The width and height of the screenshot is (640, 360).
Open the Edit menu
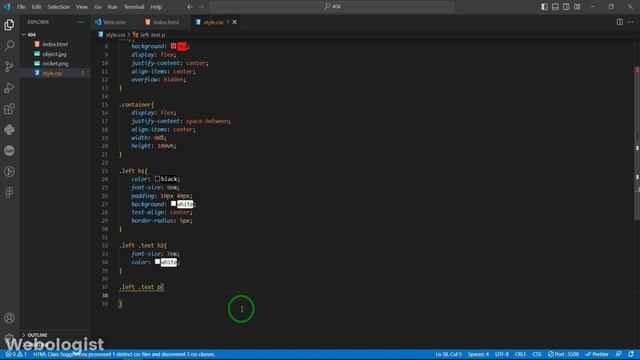(x=36, y=7)
